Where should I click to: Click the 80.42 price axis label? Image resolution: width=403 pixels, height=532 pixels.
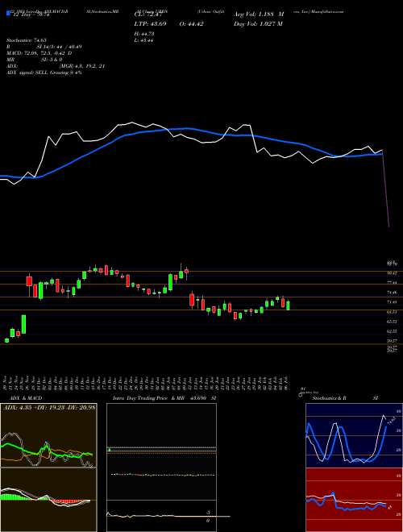392,272
